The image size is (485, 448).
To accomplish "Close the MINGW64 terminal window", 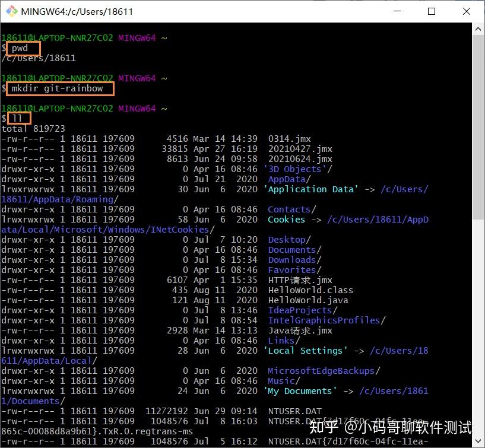I will [467, 11].
